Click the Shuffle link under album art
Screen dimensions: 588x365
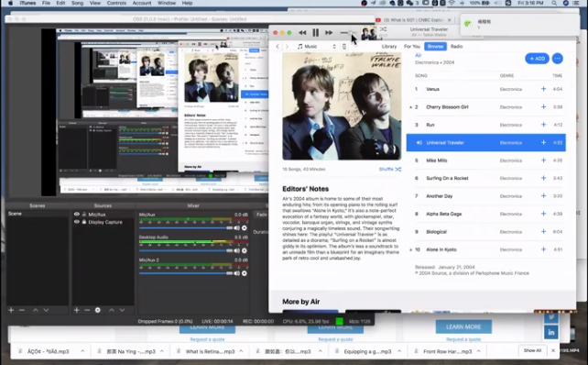[389, 170]
